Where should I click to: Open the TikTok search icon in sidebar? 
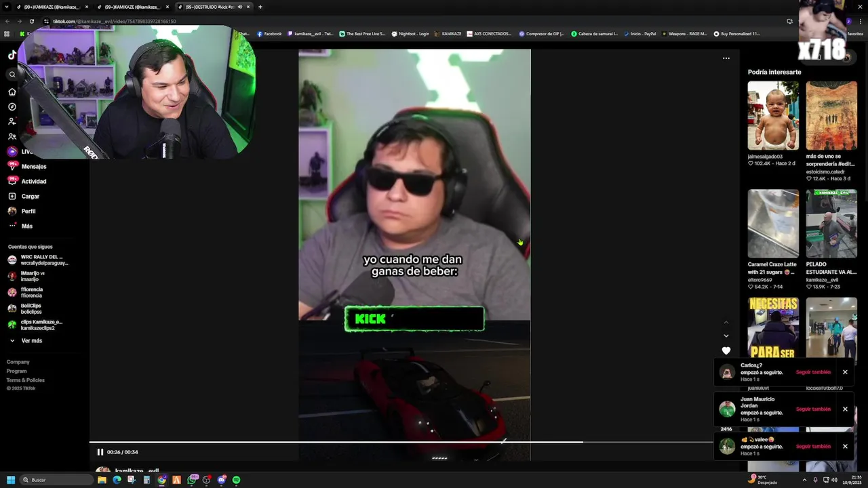coord(12,75)
